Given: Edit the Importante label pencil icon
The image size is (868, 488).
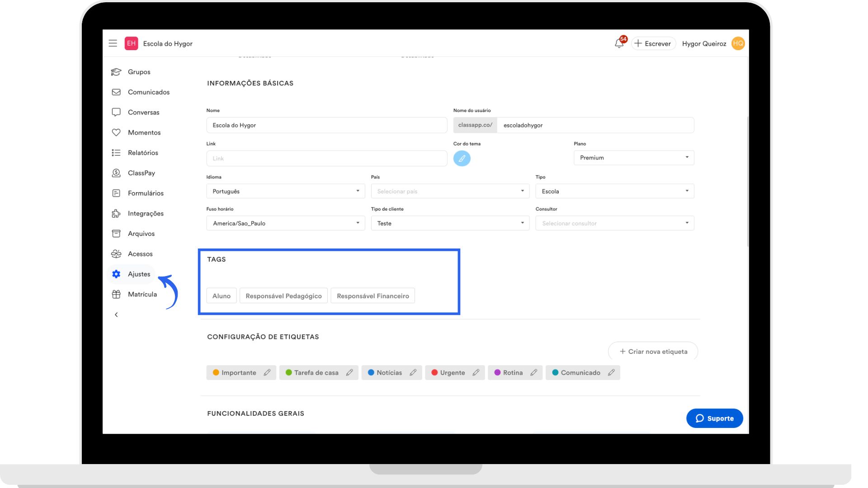Looking at the screenshot, I should 267,372.
